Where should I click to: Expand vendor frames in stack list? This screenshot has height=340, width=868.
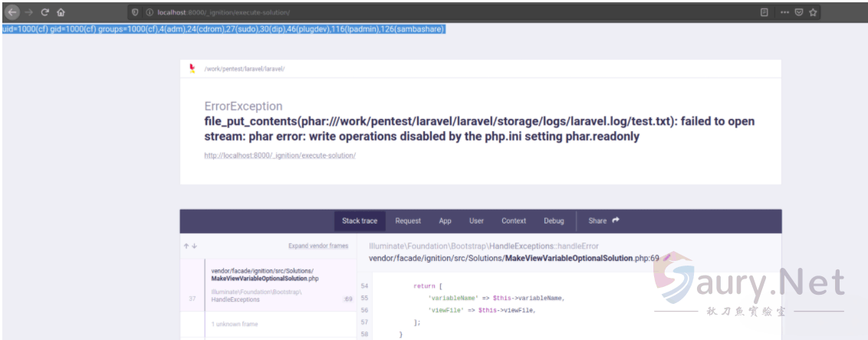click(317, 246)
